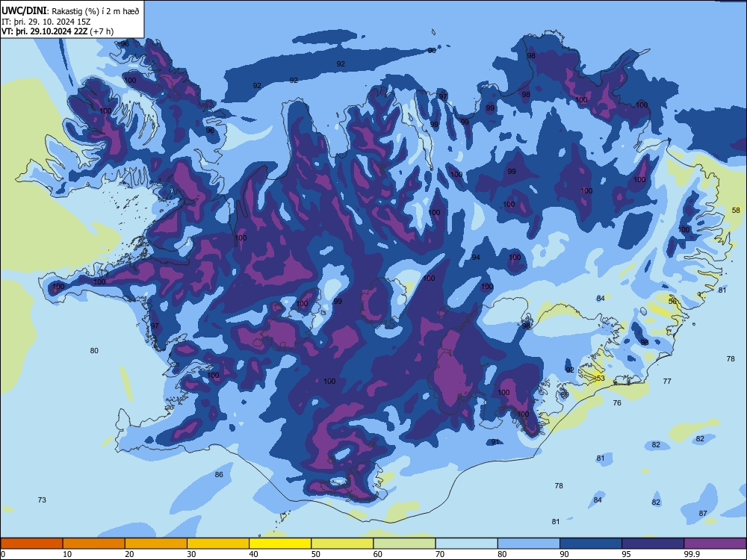747x560 pixels.
Task: Click the humidity value '53' on the map
Action: pyautogui.click(x=601, y=378)
